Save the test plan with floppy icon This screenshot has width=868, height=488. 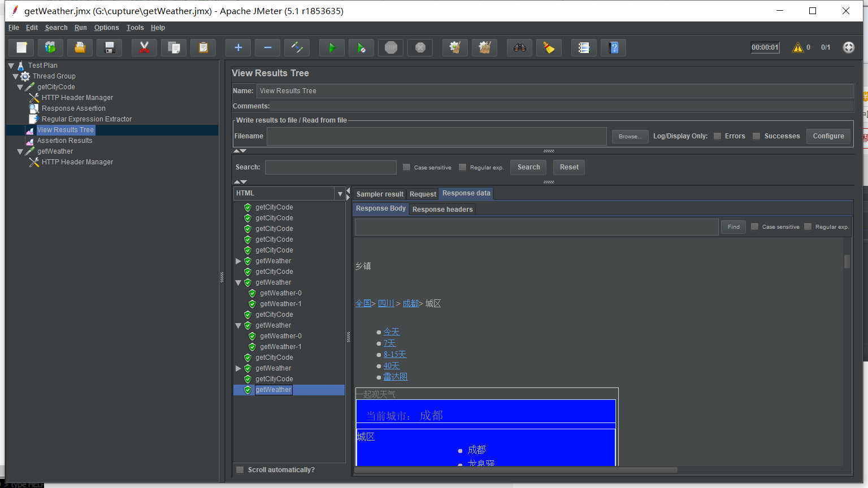(110, 47)
